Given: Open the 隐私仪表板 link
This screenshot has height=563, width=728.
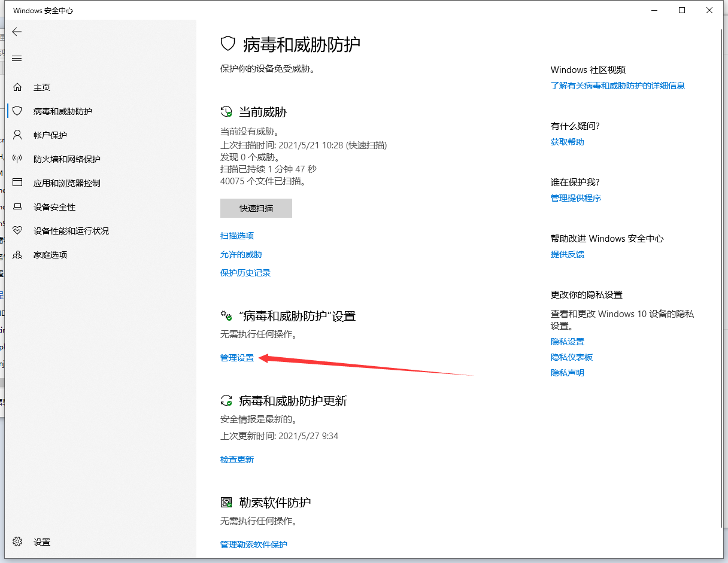Looking at the screenshot, I should tap(572, 357).
